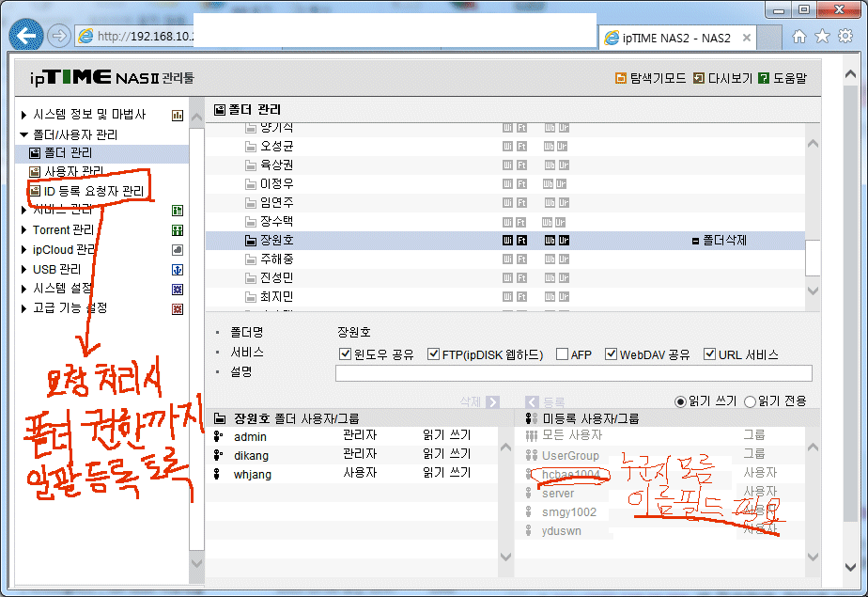This screenshot has width=868, height=597.
Task: Click the 등록 left arrow button
Action: click(532, 402)
